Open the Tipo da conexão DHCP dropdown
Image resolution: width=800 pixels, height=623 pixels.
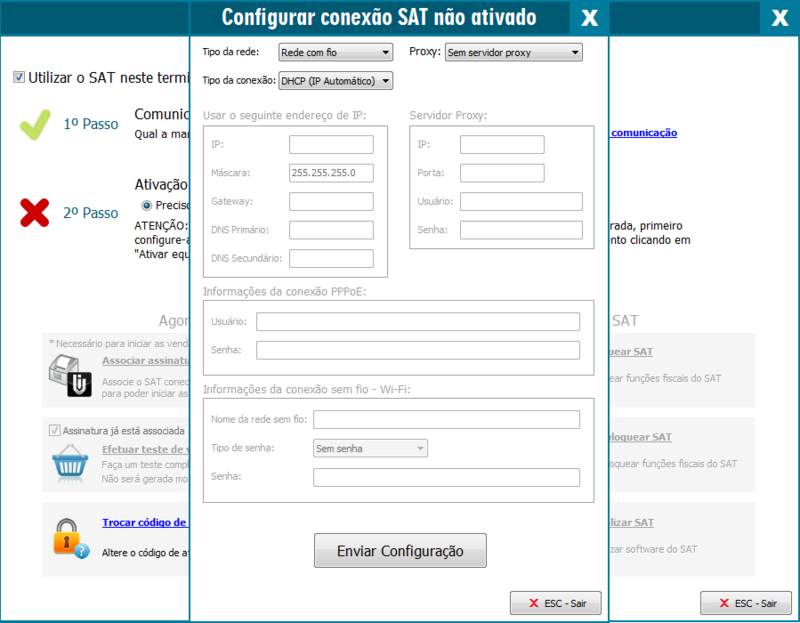(x=335, y=81)
